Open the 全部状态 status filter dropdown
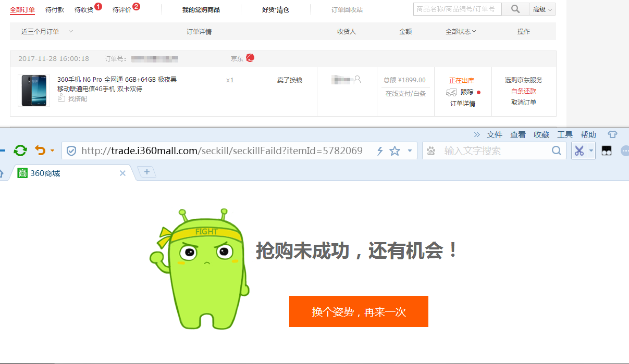This screenshot has height=364, width=629. click(x=461, y=31)
